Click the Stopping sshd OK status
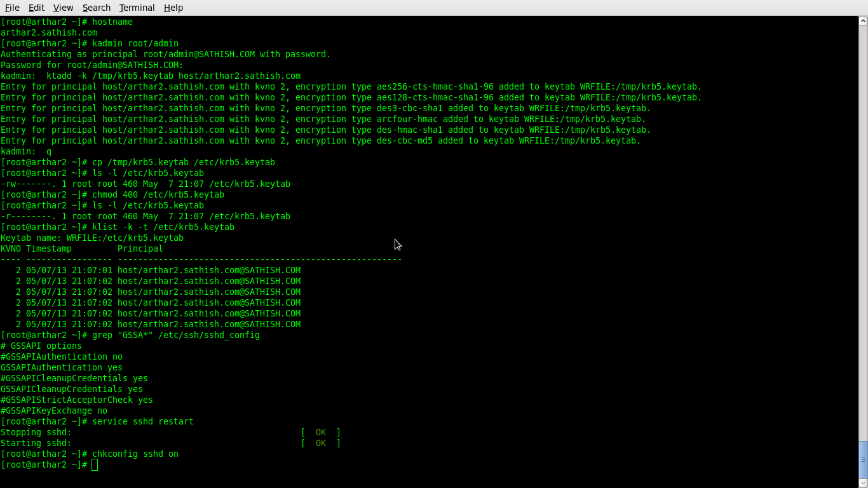Screen dimensions: 868x488 click(x=320, y=432)
